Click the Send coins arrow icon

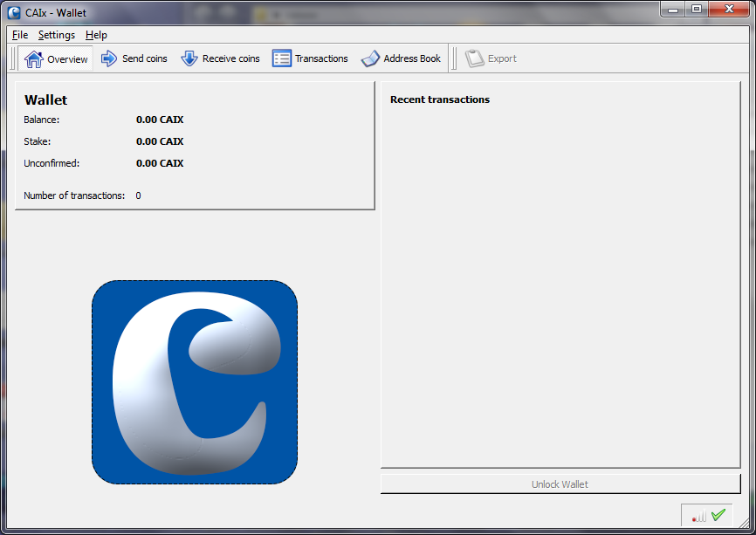point(109,58)
